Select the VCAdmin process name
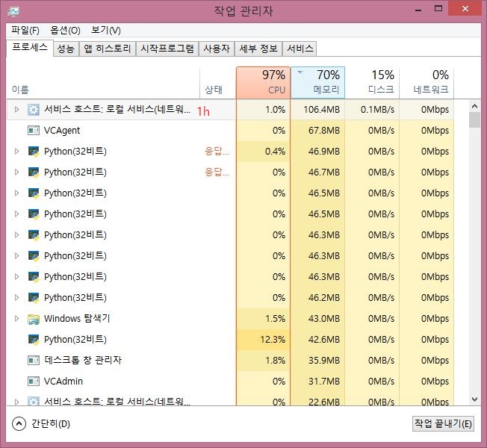This screenshot has width=487, height=448. [63, 382]
